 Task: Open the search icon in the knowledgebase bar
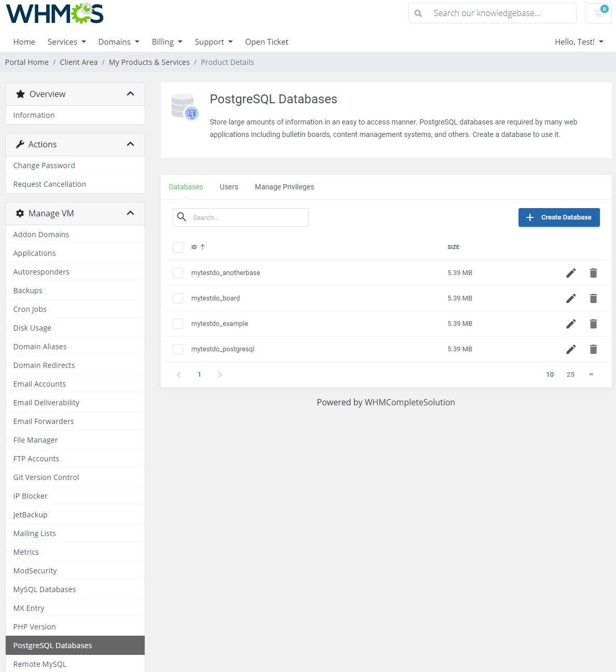[x=418, y=13]
